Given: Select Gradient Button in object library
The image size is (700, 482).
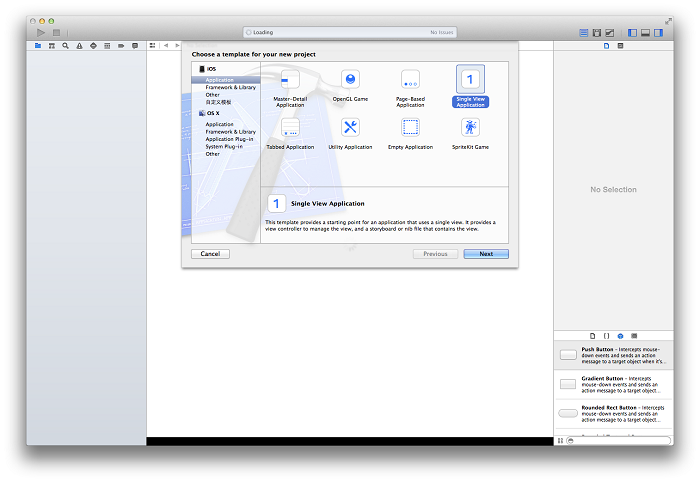Looking at the screenshot, I should [x=613, y=384].
